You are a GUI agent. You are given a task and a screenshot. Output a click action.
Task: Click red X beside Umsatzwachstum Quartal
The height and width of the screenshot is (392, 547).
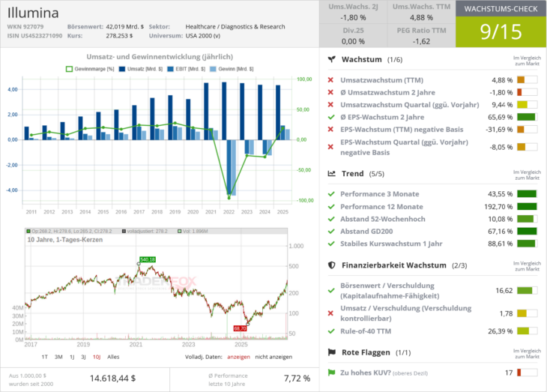pos(330,105)
